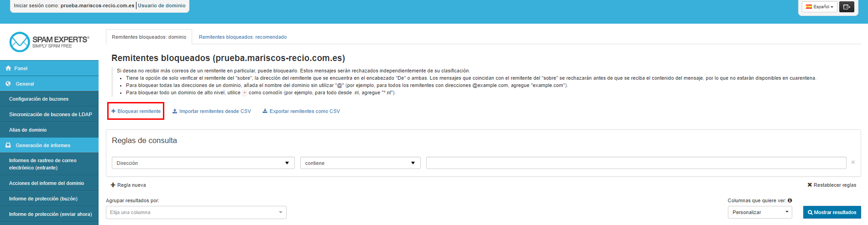Viewport: 868px width, 225px height.
Task: Open the Elija una columna grouping dropdown
Action: 196,212
